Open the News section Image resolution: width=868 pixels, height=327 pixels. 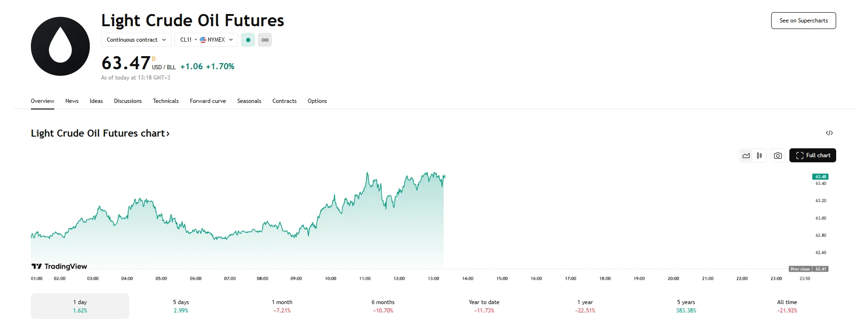[72, 101]
